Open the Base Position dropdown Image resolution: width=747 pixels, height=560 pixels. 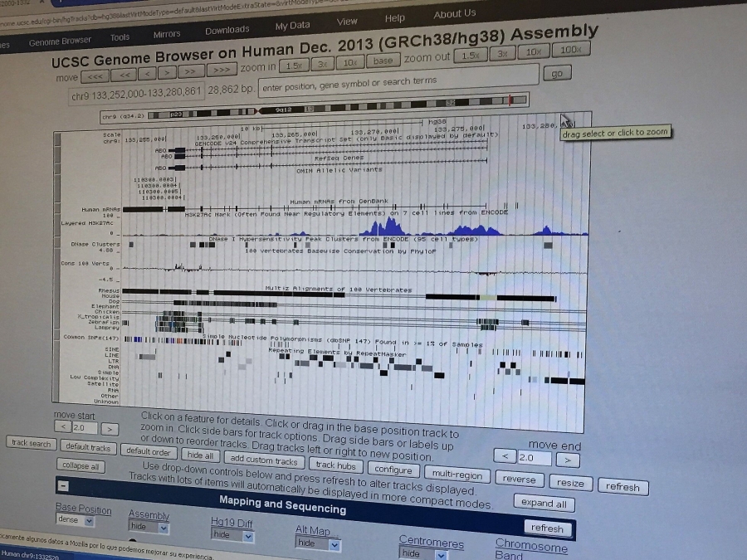(76, 520)
